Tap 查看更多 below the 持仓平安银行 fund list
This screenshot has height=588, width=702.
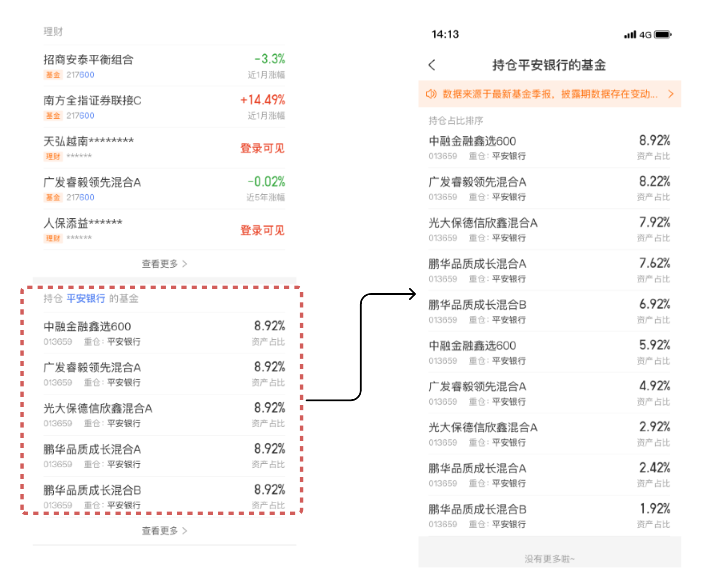164,531
